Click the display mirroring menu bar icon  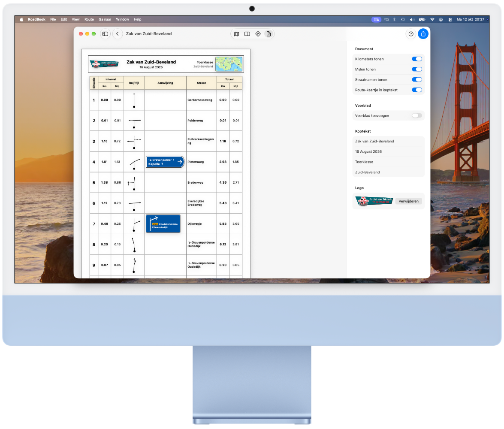(386, 19)
